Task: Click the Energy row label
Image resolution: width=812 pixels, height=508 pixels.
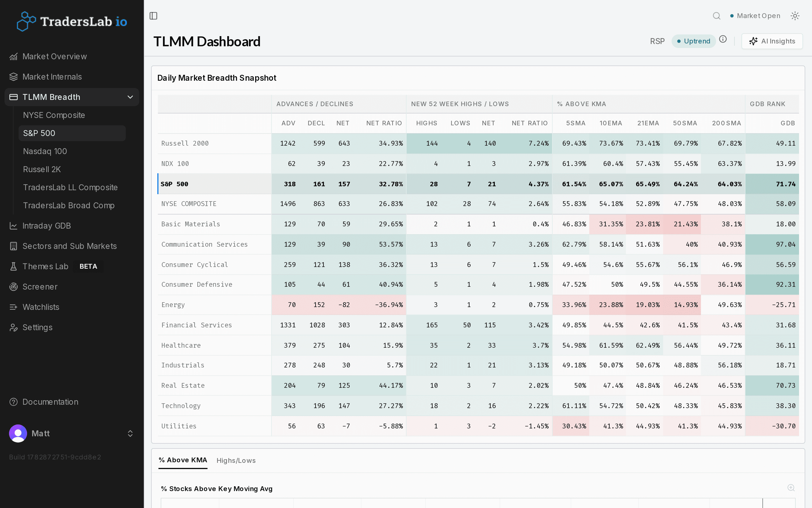Action: (173, 305)
